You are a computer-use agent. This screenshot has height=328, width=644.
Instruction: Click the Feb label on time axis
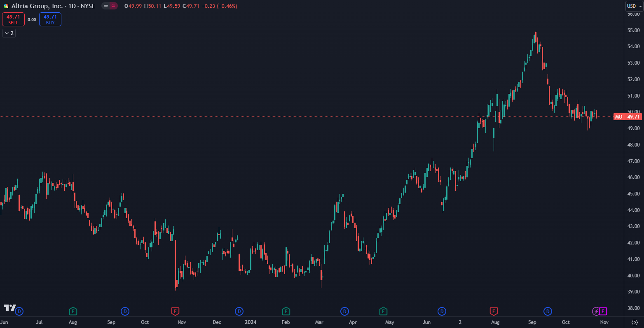coord(286,322)
